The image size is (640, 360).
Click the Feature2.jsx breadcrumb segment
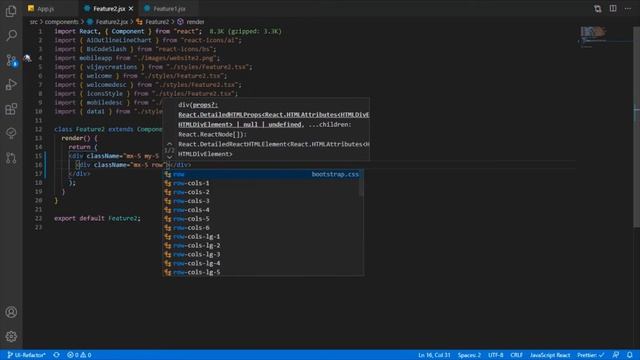pos(108,22)
